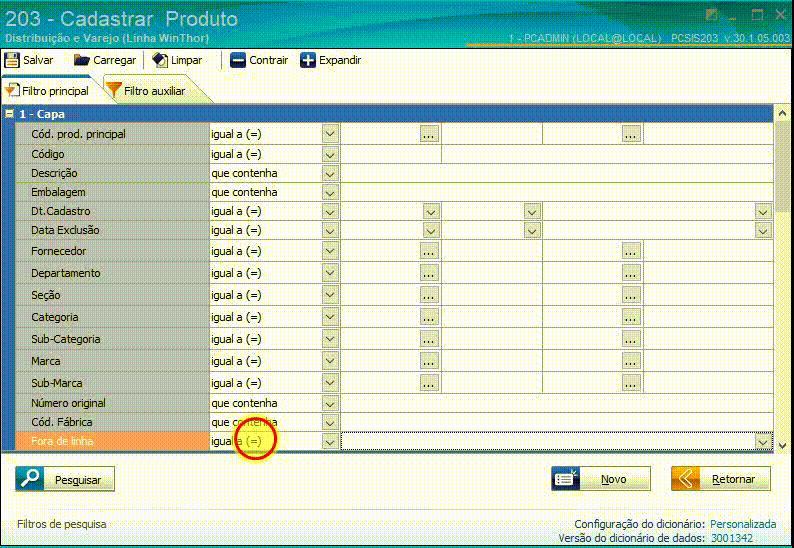
Task: Open operator dropdown for Embalagem
Action: 330,193
